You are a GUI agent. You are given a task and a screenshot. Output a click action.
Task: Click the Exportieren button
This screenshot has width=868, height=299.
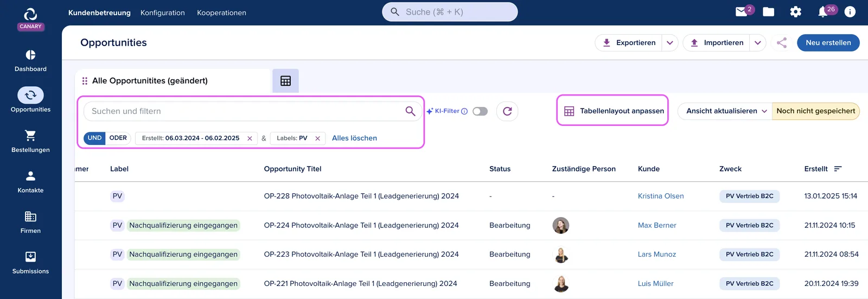point(629,43)
